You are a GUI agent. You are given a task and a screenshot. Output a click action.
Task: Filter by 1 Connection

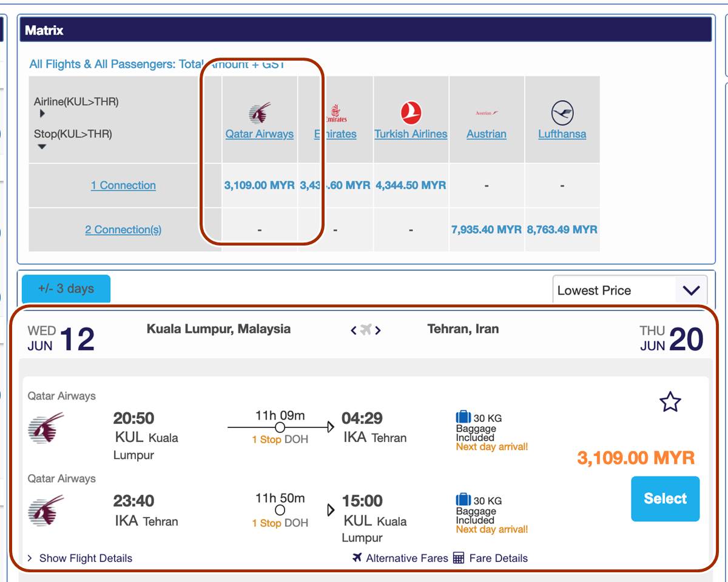(x=123, y=186)
